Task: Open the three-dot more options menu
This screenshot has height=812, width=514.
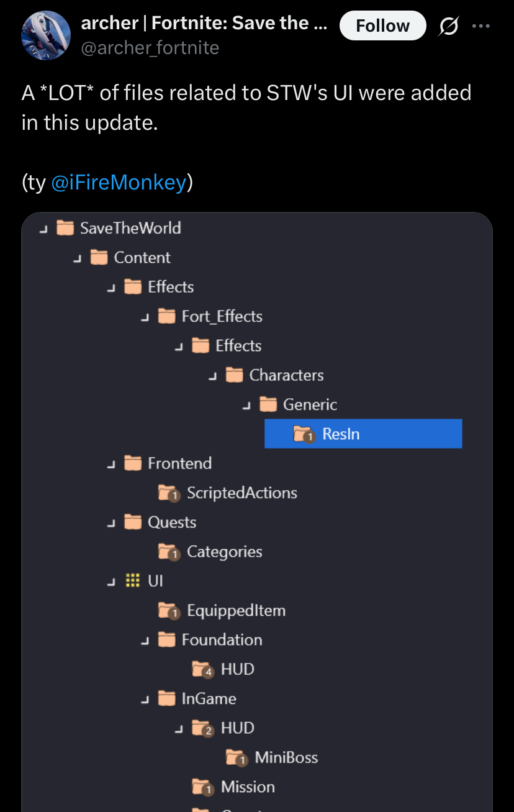Action: pyautogui.click(x=480, y=26)
